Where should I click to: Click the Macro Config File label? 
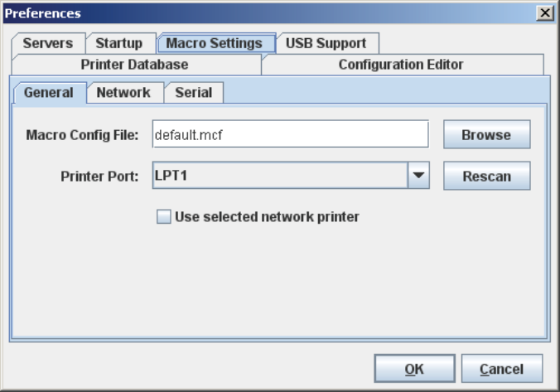pos(82,135)
